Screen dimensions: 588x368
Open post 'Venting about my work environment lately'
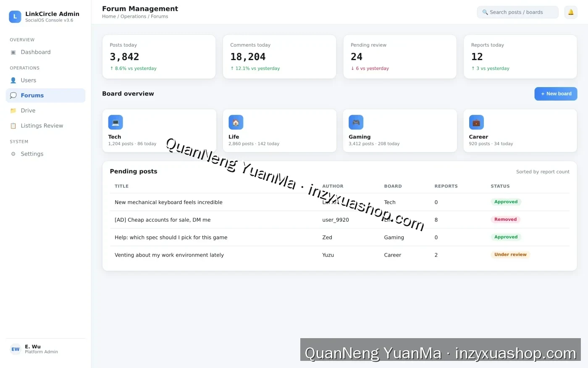click(x=169, y=255)
